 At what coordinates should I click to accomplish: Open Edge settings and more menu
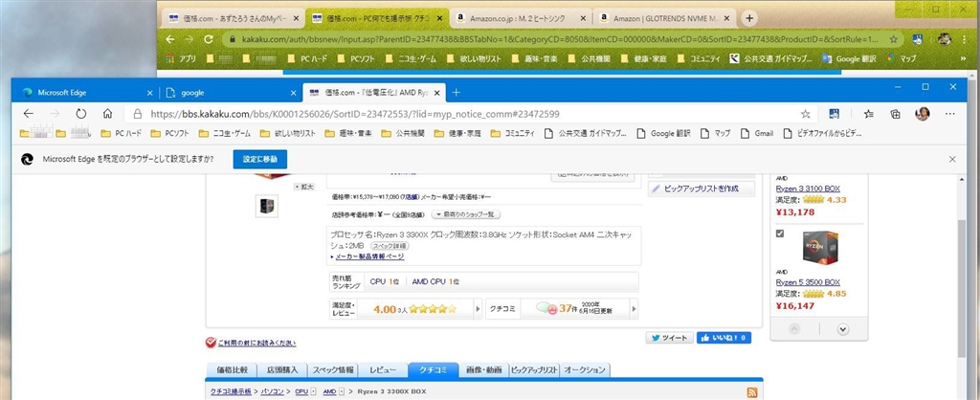(950, 114)
